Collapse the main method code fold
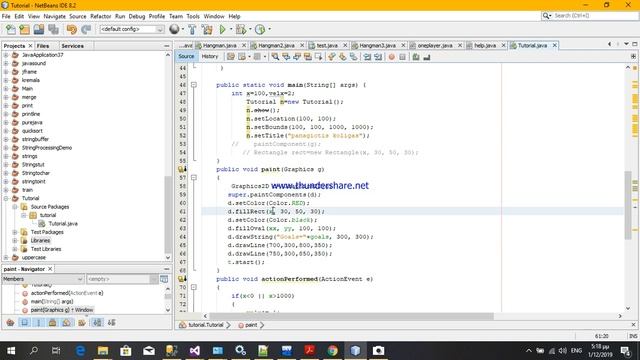This screenshot has height=360, width=640. 194,85
